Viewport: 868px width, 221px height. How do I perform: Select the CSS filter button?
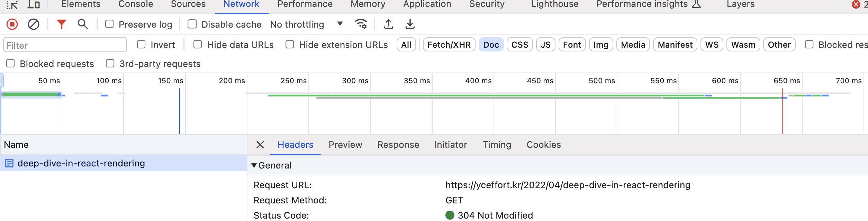pyautogui.click(x=519, y=45)
